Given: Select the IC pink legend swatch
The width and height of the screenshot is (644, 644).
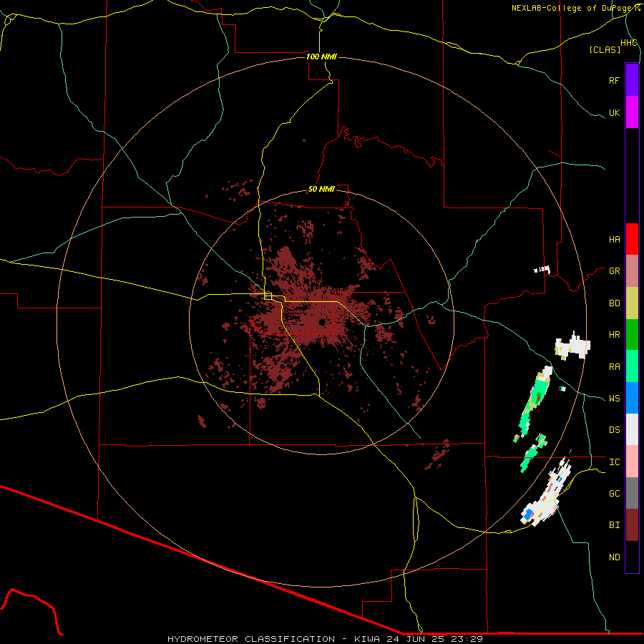Looking at the screenshot, I should 632,462.
